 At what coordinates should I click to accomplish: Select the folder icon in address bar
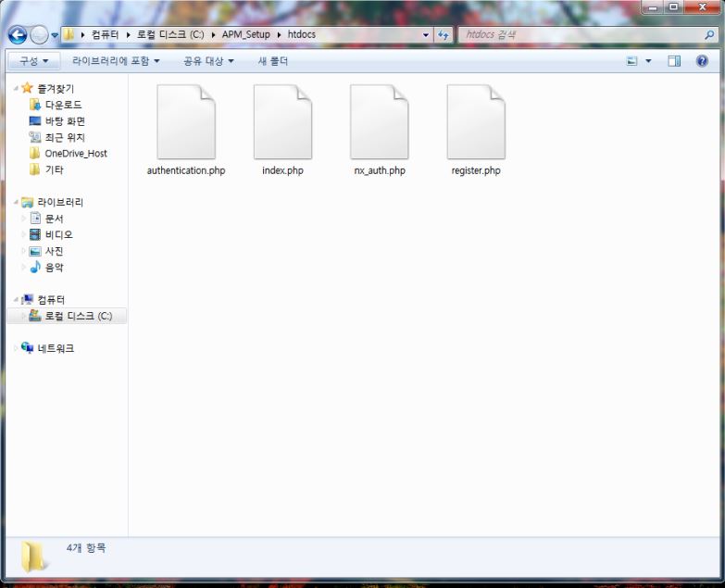[x=69, y=34]
